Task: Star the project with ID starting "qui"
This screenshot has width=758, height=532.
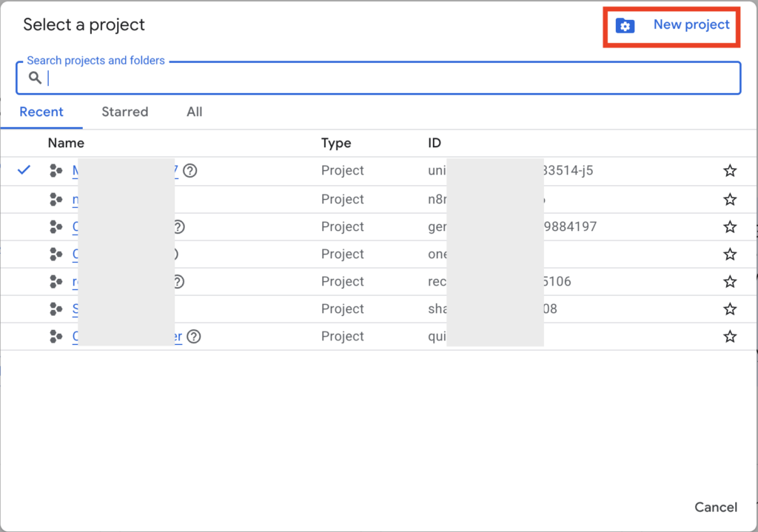Action: (730, 337)
